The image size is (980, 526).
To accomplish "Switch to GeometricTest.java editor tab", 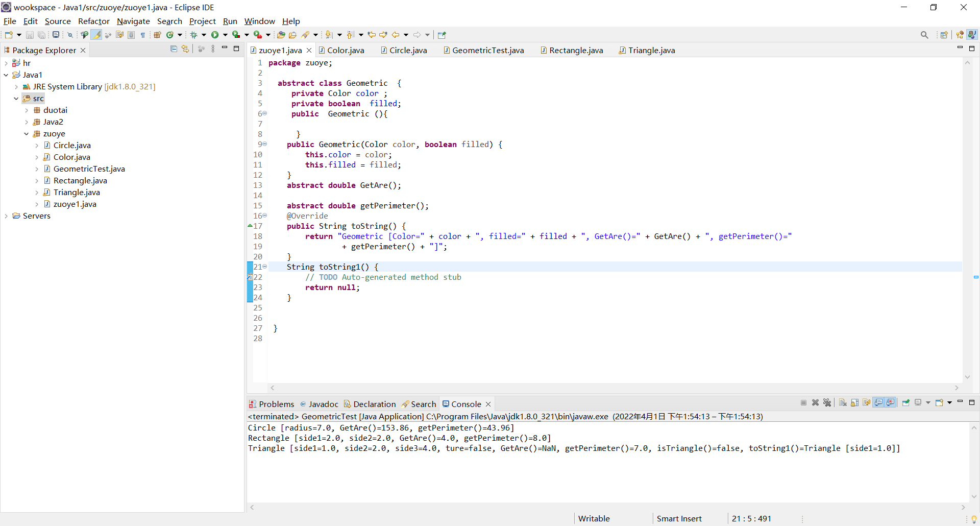I will point(487,50).
